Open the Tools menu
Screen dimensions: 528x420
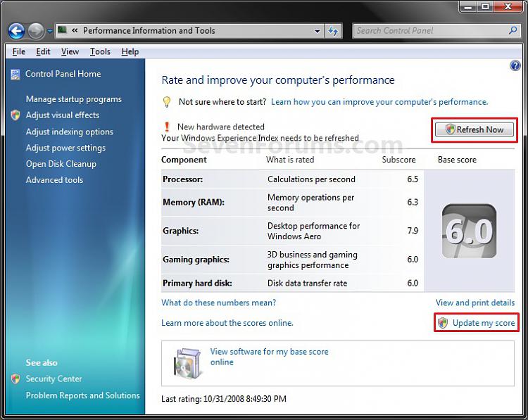tap(100, 51)
